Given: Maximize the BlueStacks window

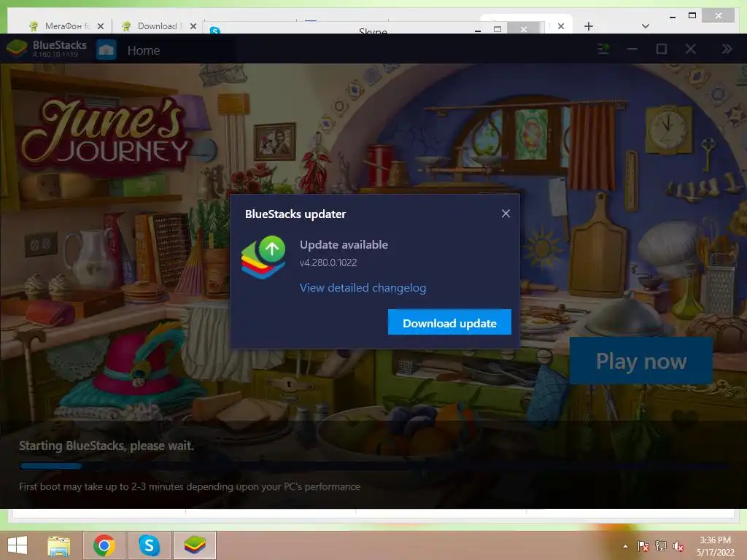Looking at the screenshot, I should point(661,49).
